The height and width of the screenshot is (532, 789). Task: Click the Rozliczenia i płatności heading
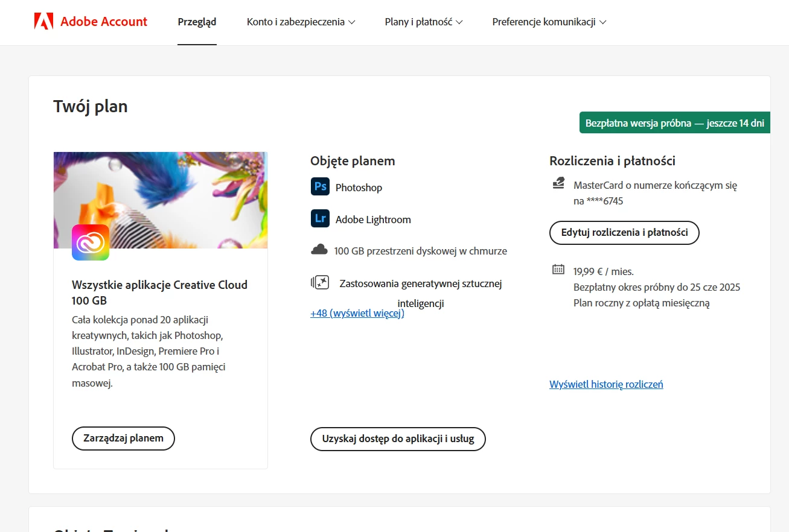(612, 161)
